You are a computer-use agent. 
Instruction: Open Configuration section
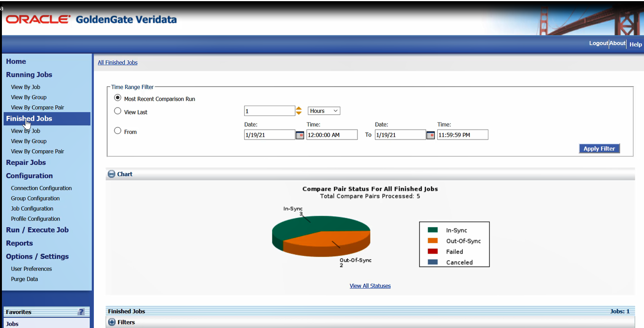(x=29, y=176)
